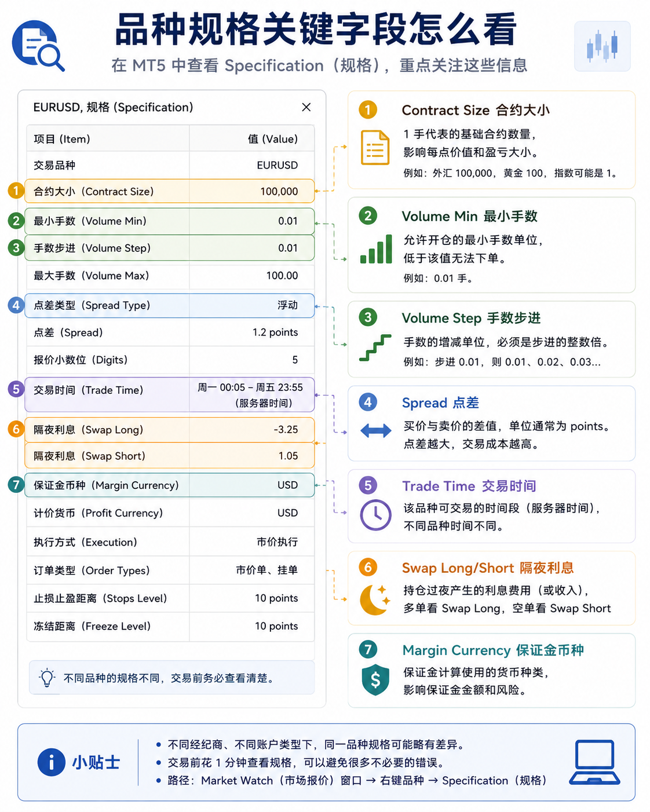Click the 交易品种 EURUSD value
This screenshot has height=812, width=650.
click(277, 166)
